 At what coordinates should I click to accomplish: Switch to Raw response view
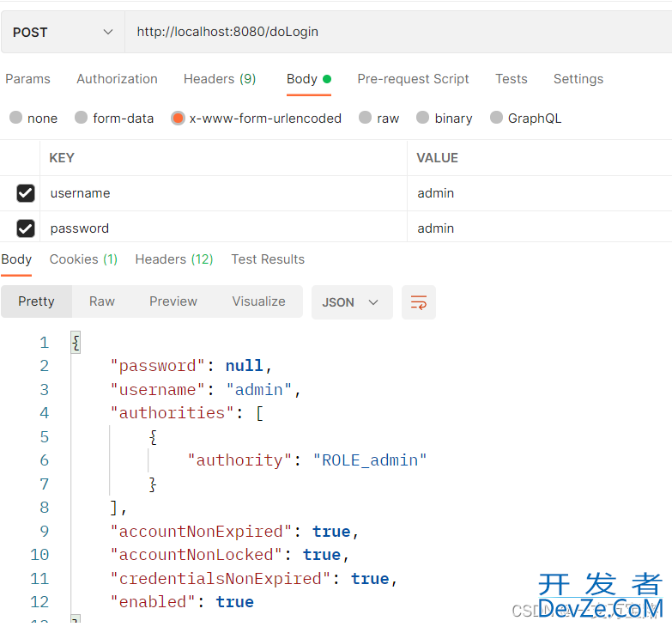(x=102, y=301)
